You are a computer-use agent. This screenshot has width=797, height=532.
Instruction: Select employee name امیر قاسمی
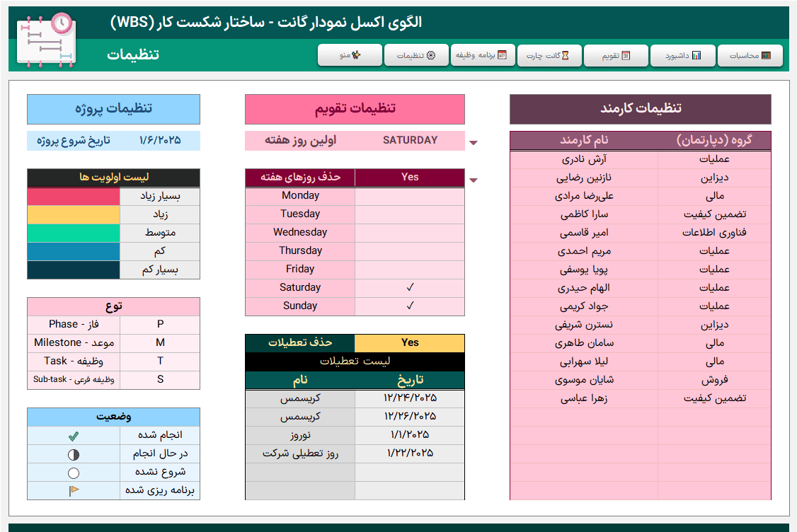pyautogui.click(x=584, y=232)
